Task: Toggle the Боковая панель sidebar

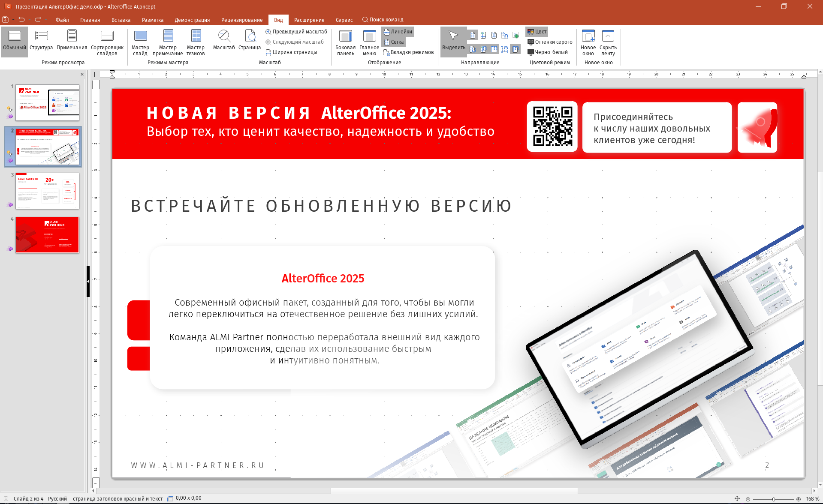Action: 345,42
